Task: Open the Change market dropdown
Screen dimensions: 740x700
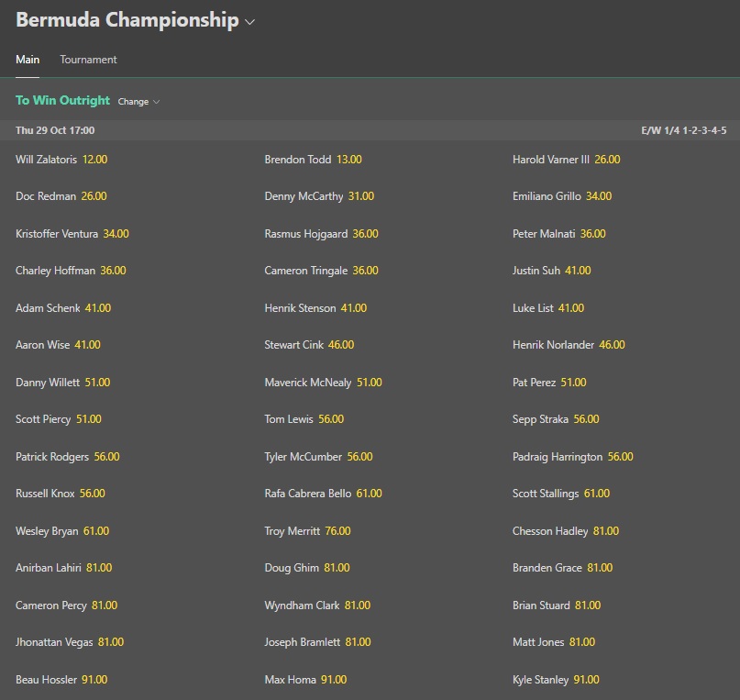Action: (138, 102)
